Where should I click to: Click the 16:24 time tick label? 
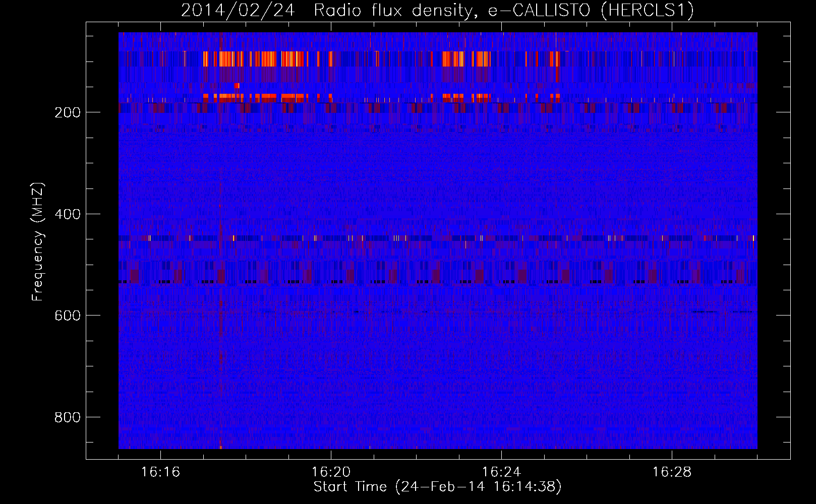coord(501,472)
